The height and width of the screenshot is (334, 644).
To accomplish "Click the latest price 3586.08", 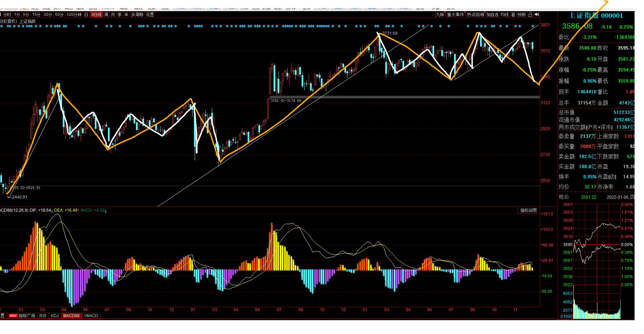I will 577,26.
